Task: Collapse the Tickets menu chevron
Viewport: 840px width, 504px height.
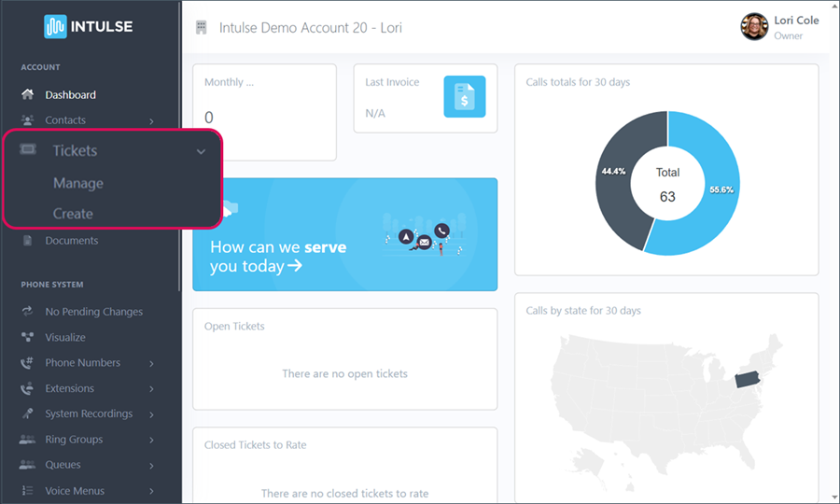Action: pyautogui.click(x=201, y=151)
